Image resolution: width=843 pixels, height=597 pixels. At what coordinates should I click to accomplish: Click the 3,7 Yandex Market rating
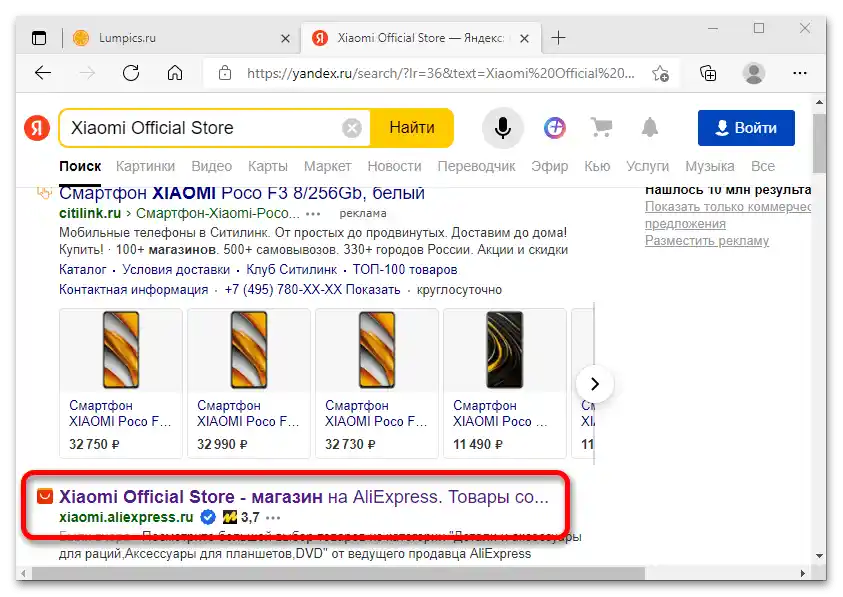point(241,517)
